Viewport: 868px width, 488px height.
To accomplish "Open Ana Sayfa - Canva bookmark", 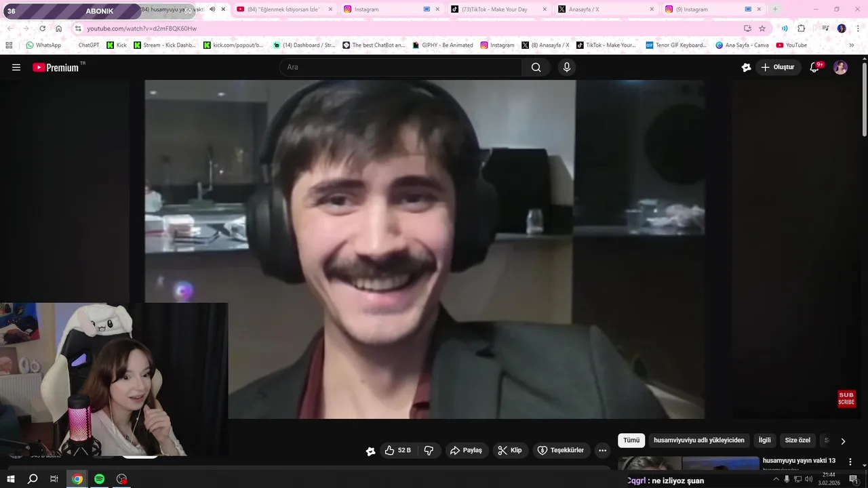I will 743,45.
